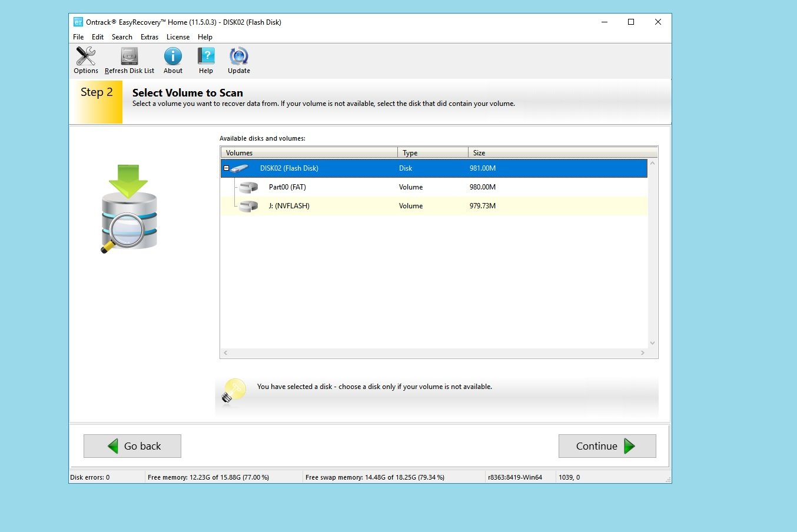Click the horizontal scrollbar left arrow
Screen dimensions: 797x532
[x=225, y=353]
